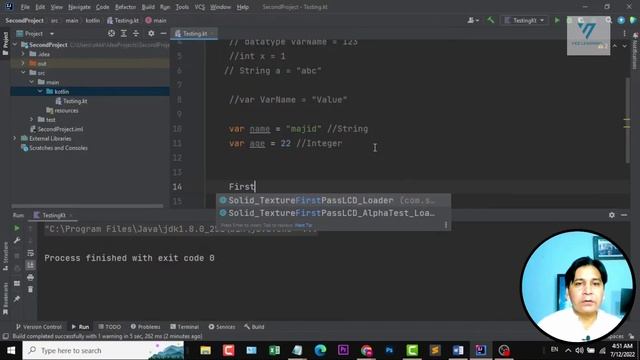Screen dimensions: 640x360
Task: Rerun program with green Run icon in Run panel
Action: click(x=17, y=228)
